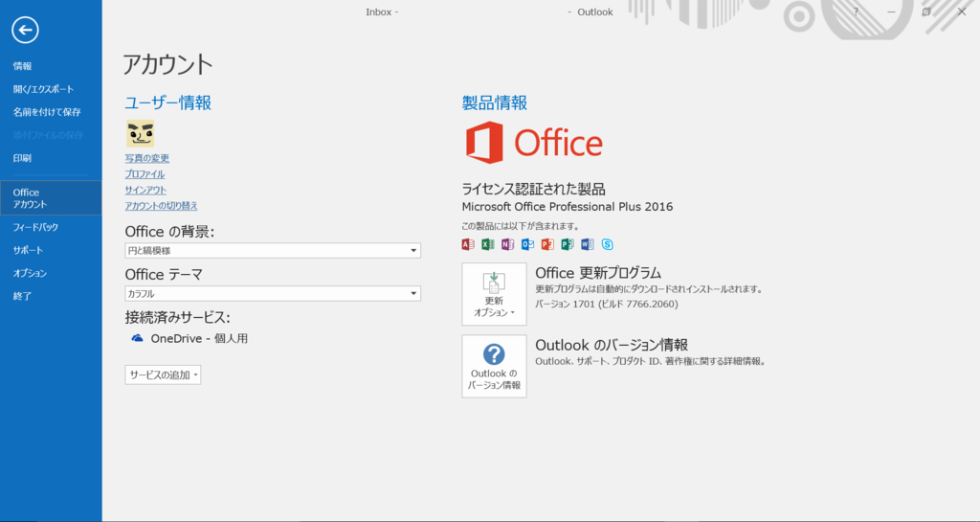The height and width of the screenshot is (522, 980).
Task: Click the help question mark in title bar
Action: [x=857, y=11]
